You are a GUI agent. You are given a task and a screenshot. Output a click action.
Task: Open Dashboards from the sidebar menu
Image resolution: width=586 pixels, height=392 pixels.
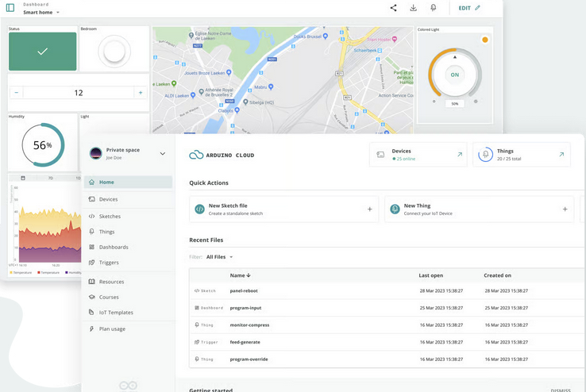click(114, 247)
